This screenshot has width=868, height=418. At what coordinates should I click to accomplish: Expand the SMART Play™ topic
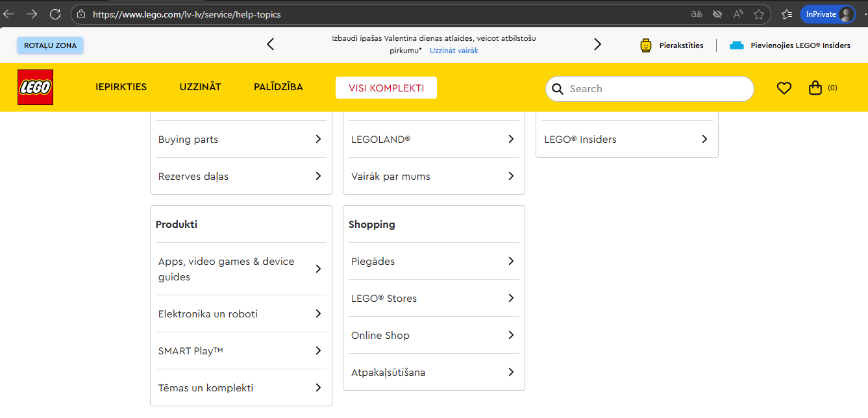tap(241, 350)
